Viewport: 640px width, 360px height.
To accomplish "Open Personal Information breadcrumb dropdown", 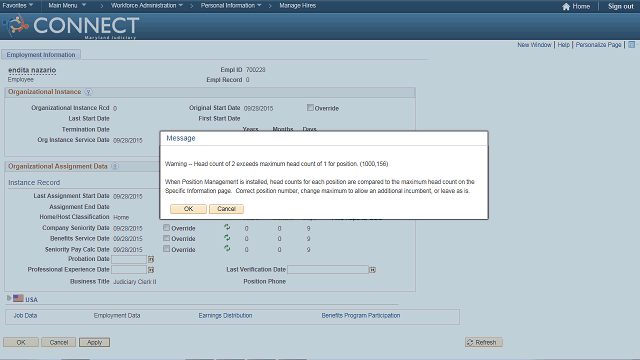I will point(231,6).
